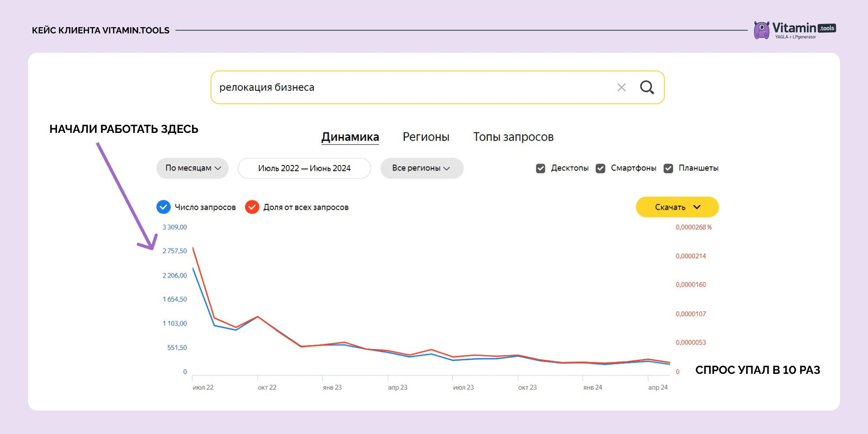Open the Топы запросов tab
The height and width of the screenshot is (434, 868).
coord(513,137)
